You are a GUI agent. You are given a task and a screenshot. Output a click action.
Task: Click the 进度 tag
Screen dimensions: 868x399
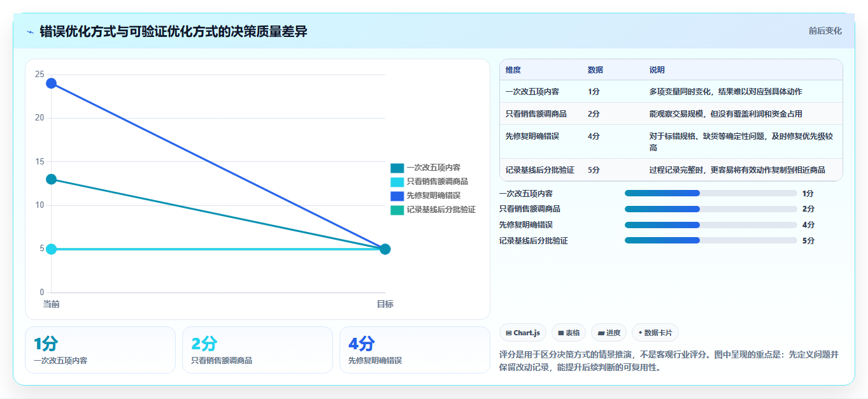click(x=609, y=333)
